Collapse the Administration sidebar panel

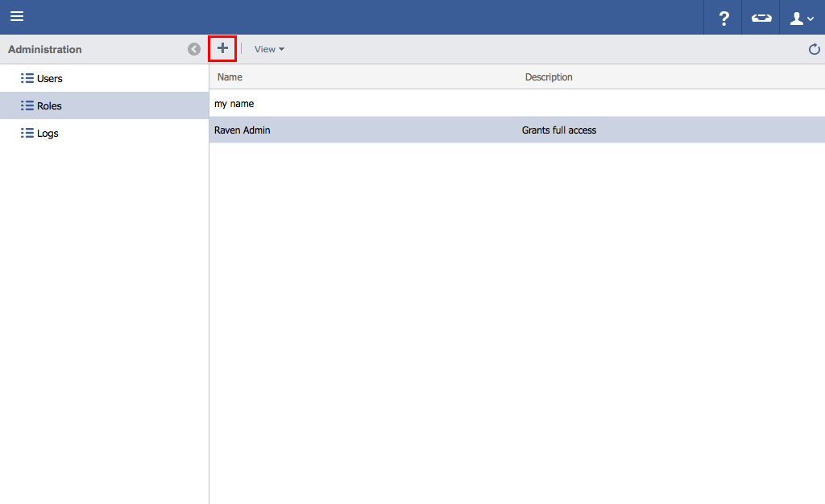(194, 49)
